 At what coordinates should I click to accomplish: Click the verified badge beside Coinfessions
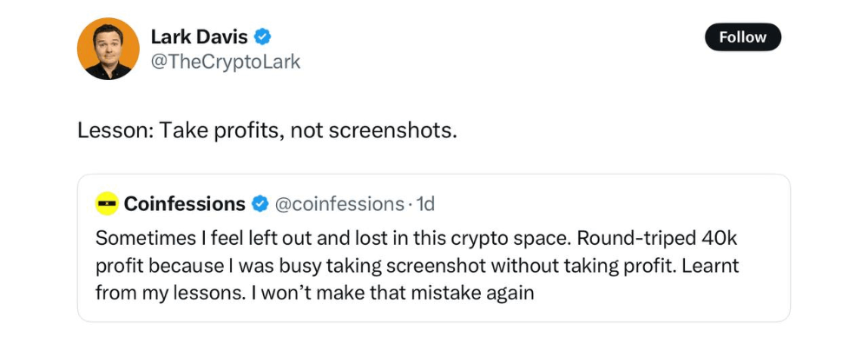click(259, 204)
